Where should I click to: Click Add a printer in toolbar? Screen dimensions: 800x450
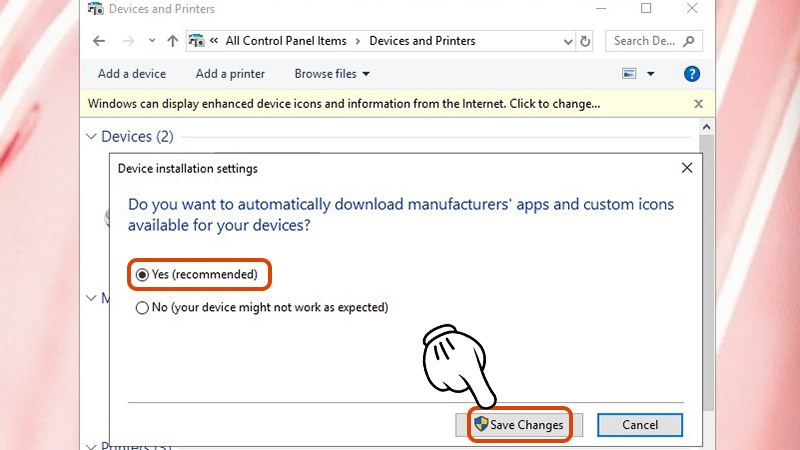point(230,74)
